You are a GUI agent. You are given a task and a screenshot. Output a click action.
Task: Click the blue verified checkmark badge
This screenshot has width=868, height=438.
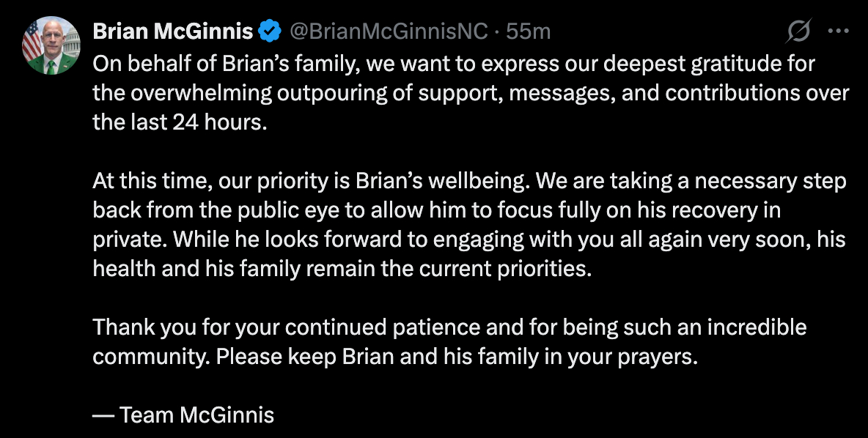point(271,31)
